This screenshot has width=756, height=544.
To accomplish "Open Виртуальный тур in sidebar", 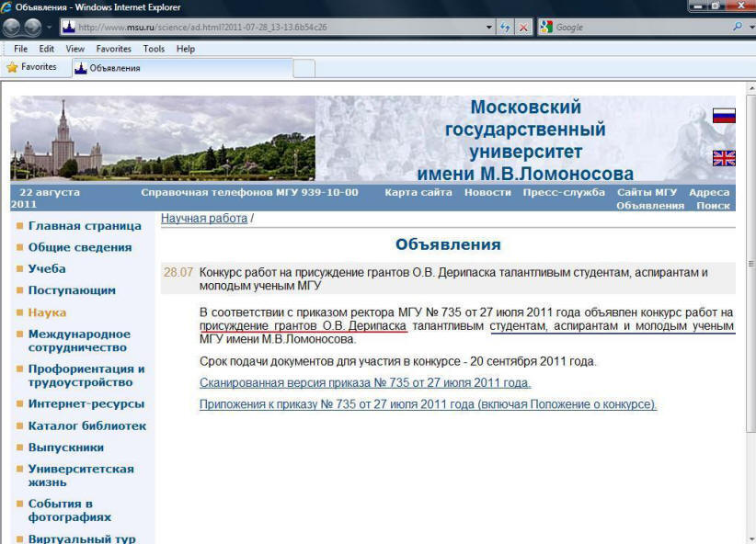I will point(82,538).
